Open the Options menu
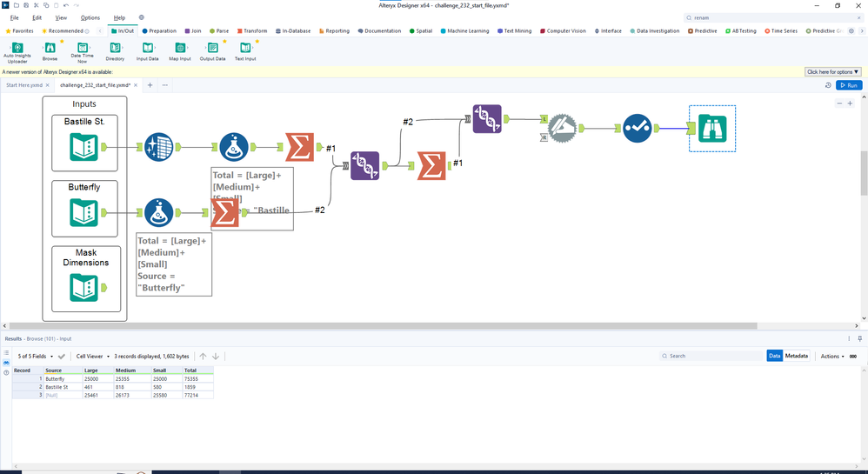This screenshot has height=474, width=868. (90, 17)
